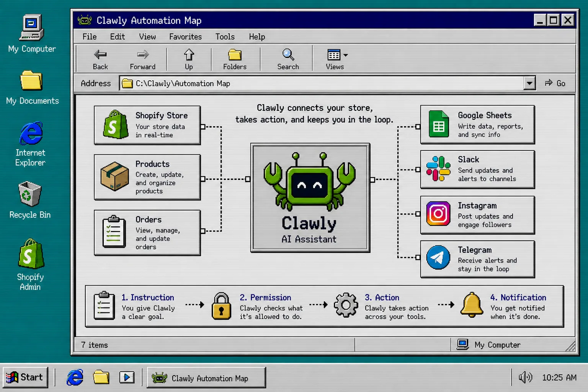This screenshot has height=392, width=588.
Task: Open the My Documents desktop folder
Action: pyautogui.click(x=31, y=80)
